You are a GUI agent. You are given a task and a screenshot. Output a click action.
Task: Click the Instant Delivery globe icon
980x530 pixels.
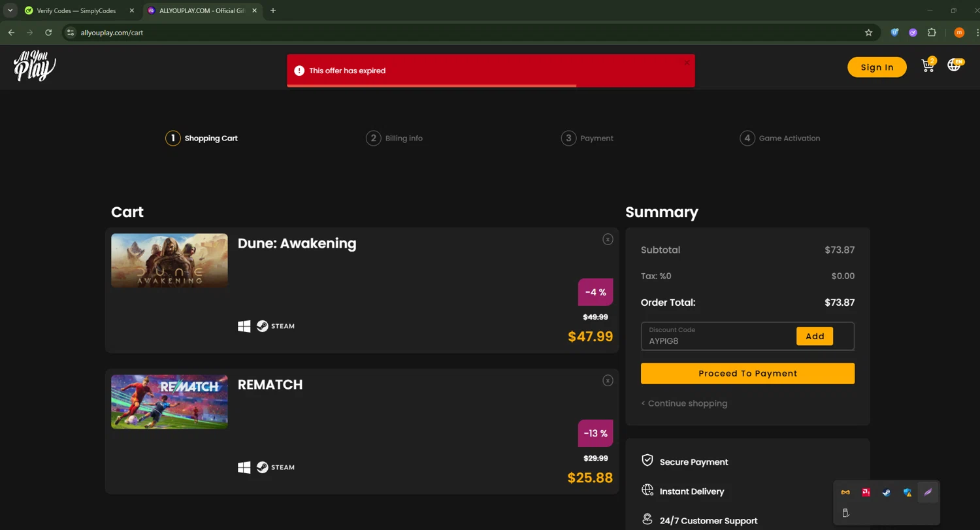coord(647,490)
